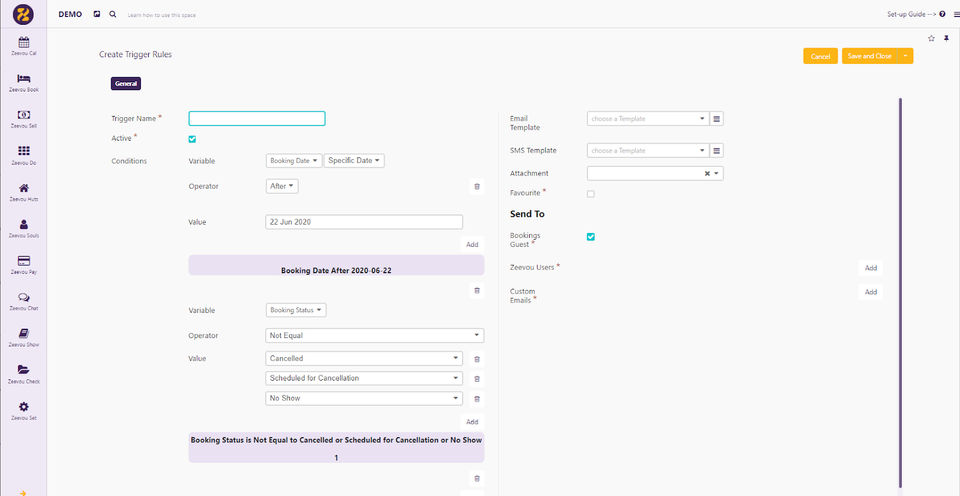Click Add under the date Value field
960x496 pixels.
472,244
